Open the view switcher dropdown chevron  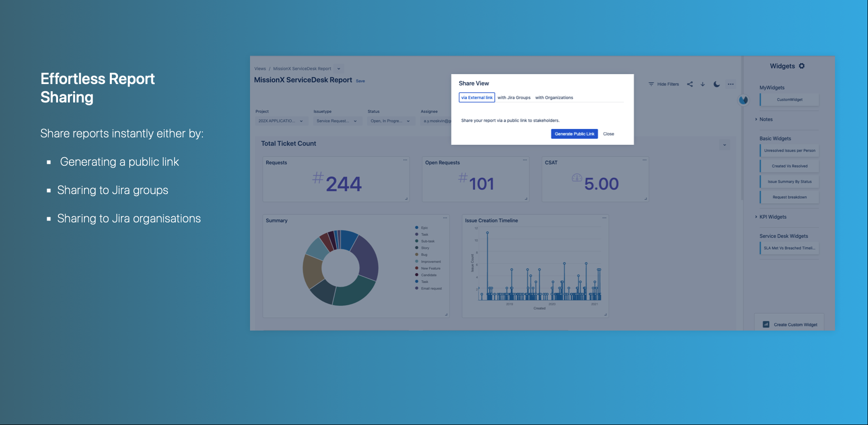339,69
